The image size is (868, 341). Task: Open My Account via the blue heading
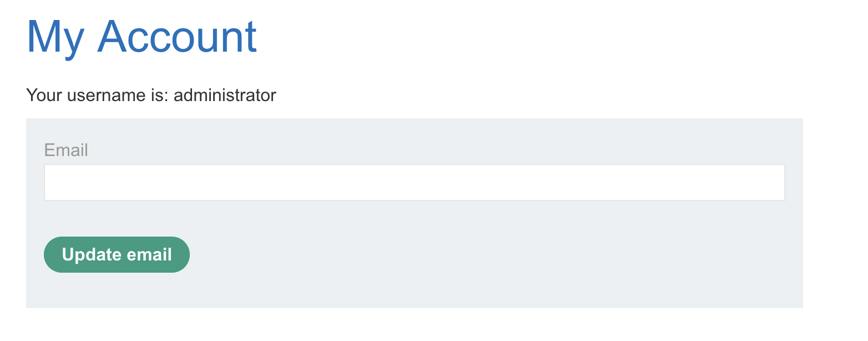click(142, 37)
